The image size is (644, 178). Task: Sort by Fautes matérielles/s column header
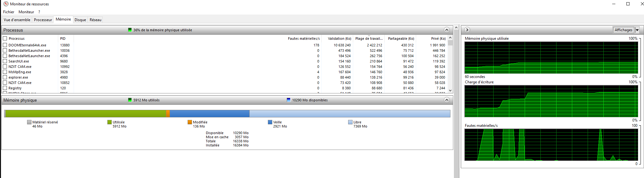pyautogui.click(x=304, y=39)
